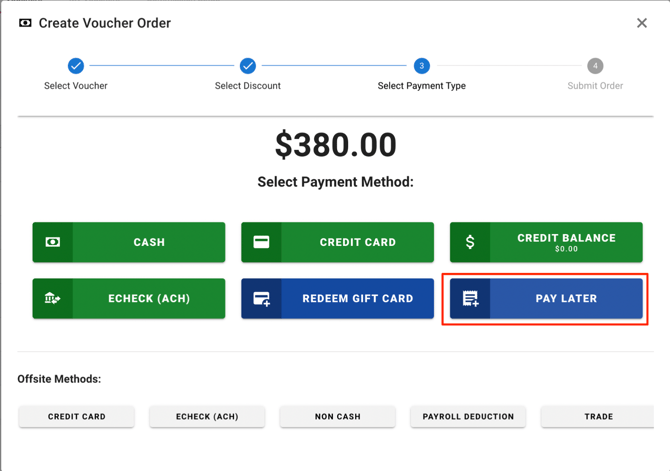Click the dollar sign icon on Credit Balance

point(470,242)
